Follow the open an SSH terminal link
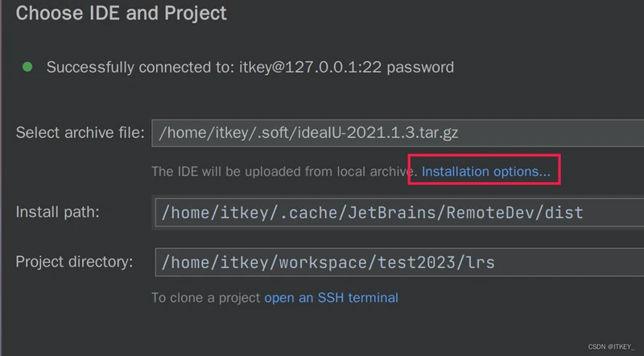644x356 pixels. click(331, 298)
